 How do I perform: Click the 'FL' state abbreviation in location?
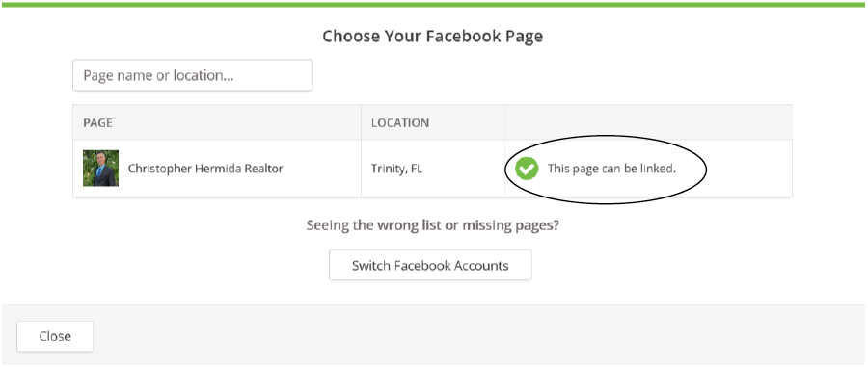tap(416, 169)
